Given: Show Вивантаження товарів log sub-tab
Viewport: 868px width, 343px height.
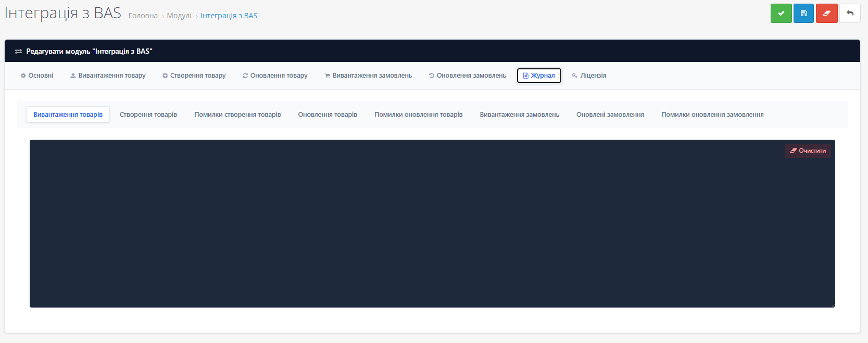Looking at the screenshot, I should [x=68, y=115].
